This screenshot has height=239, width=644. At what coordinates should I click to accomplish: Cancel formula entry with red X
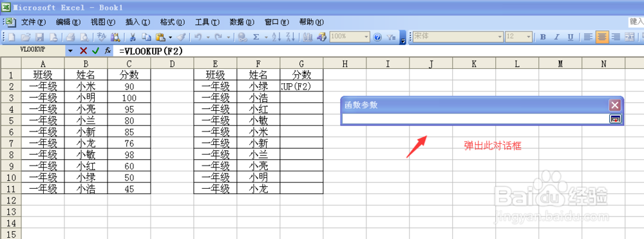[83, 50]
